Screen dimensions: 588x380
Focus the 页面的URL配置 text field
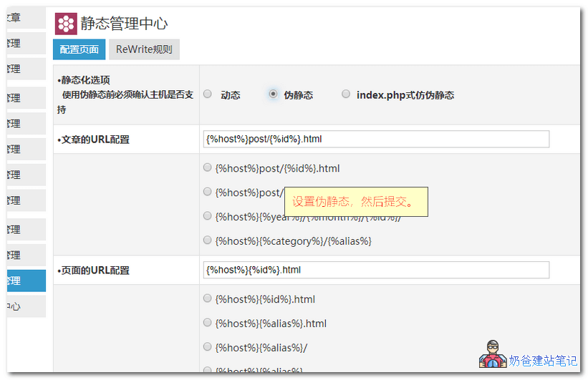click(x=376, y=270)
